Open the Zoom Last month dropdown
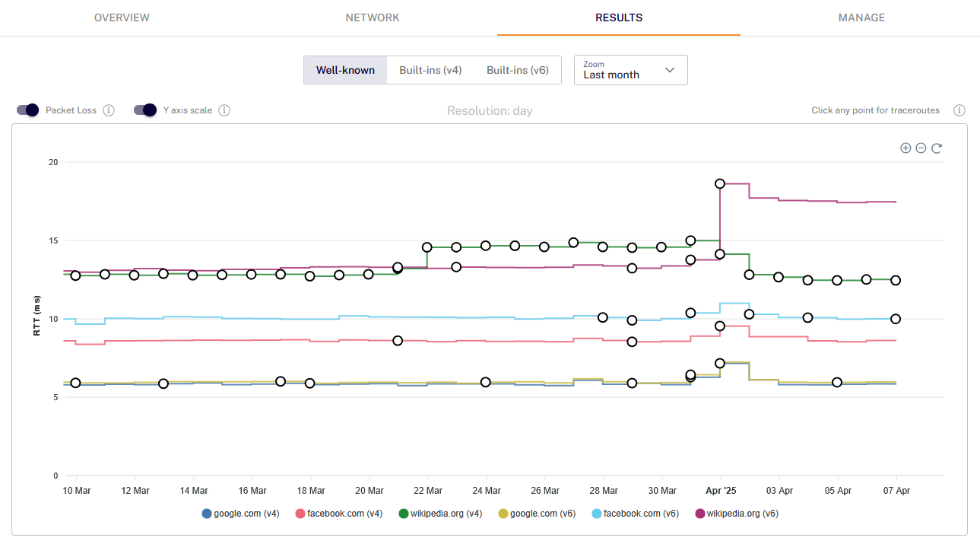The height and width of the screenshot is (541, 980). click(631, 70)
